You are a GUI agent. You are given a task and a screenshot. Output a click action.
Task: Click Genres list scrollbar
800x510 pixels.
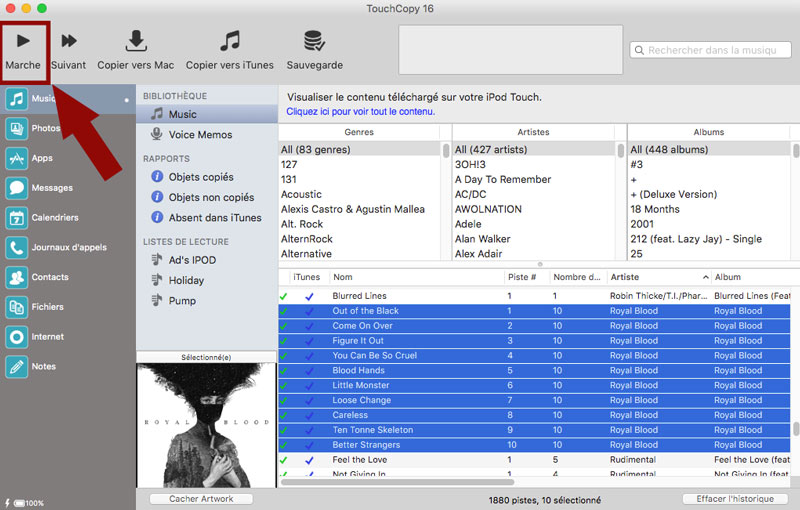click(x=446, y=150)
